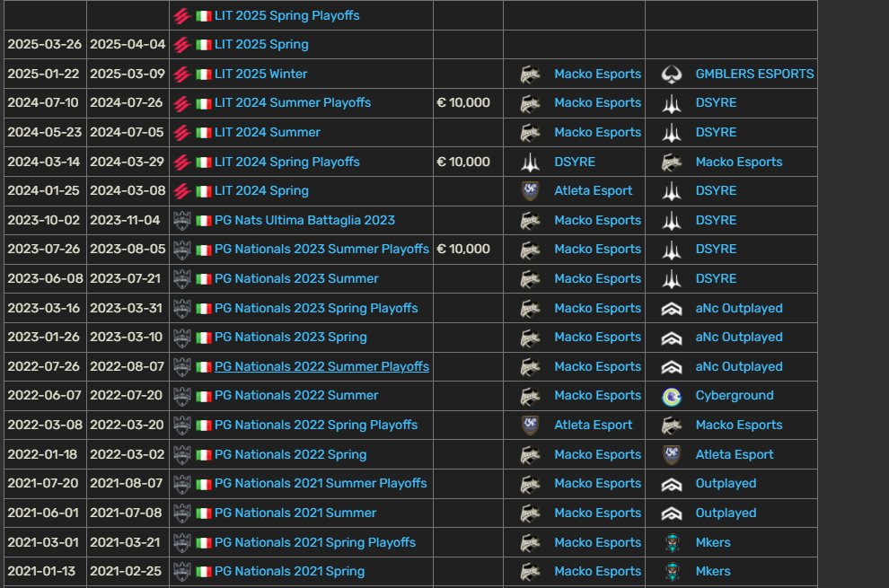Open LIT 2025 Spring Playoffs link
Viewport: 889px width, 588px height.
pyautogui.click(x=286, y=15)
